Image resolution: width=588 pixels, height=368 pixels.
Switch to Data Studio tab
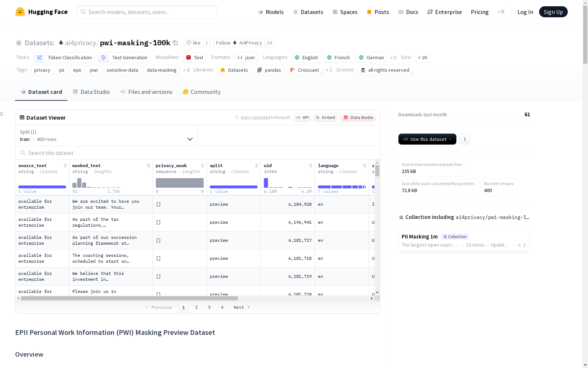click(x=92, y=92)
